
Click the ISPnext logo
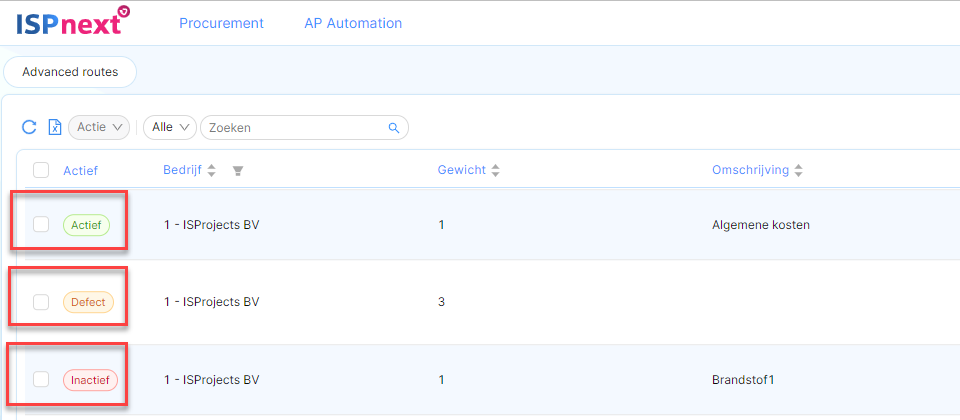[73, 21]
